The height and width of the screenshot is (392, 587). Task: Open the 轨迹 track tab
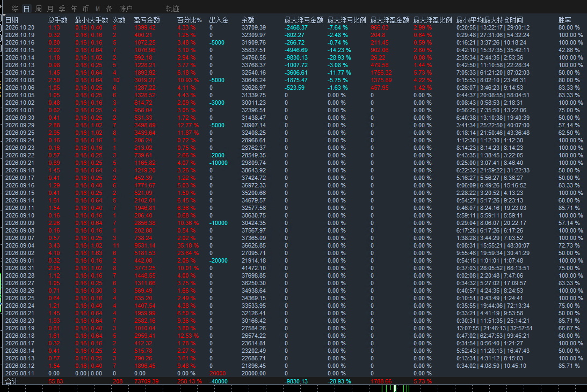coord(172,9)
